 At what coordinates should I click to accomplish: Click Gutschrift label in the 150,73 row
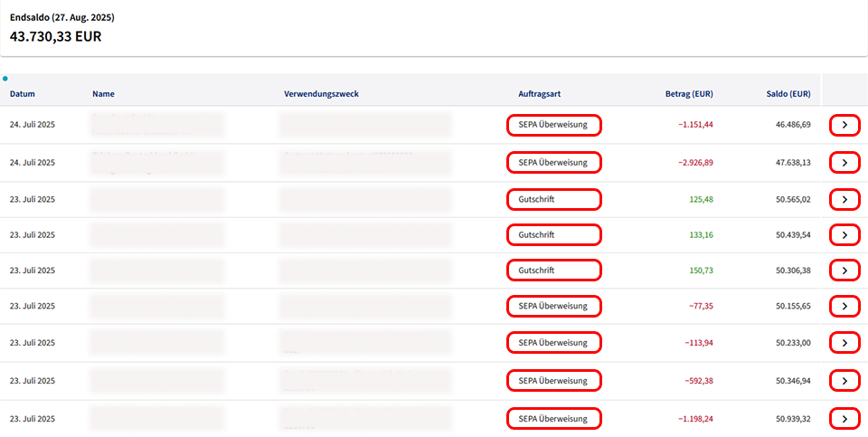click(x=553, y=271)
